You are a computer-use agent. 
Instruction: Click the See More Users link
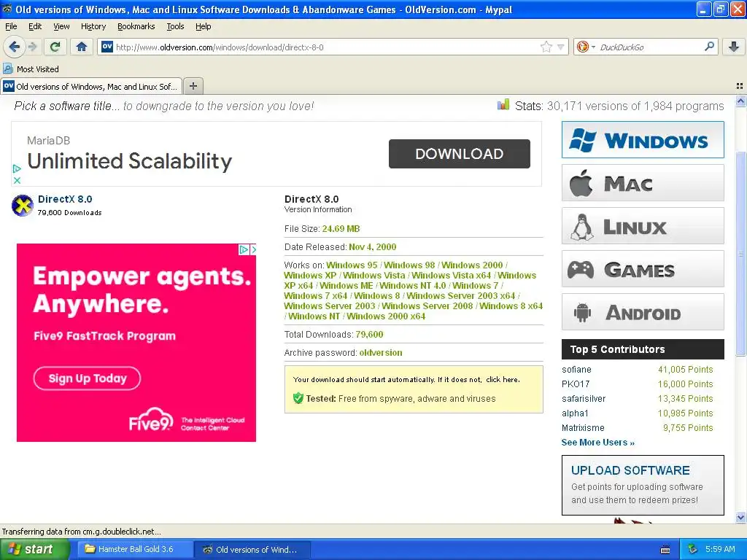598,443
